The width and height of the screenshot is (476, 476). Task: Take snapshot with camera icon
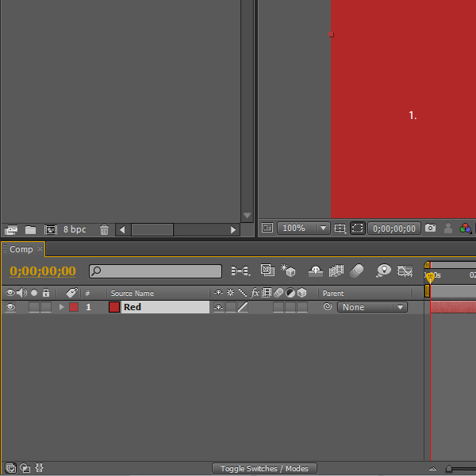coord(430,228)
